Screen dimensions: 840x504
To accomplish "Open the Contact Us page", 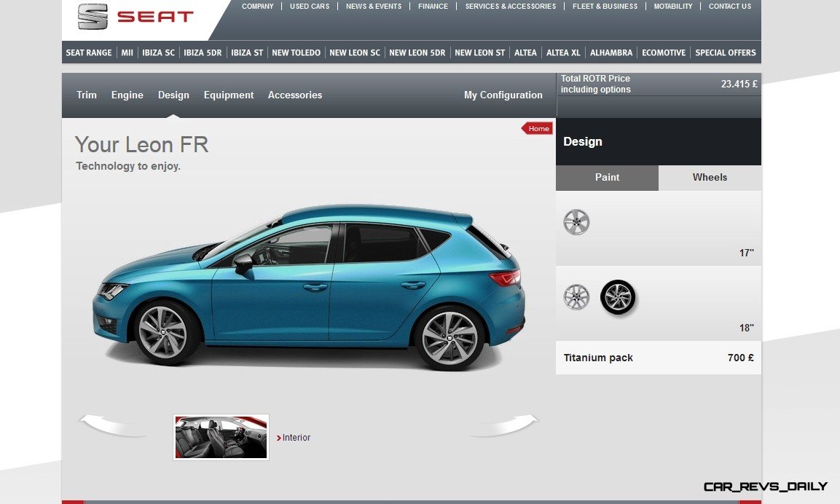I will click(730, 7).
